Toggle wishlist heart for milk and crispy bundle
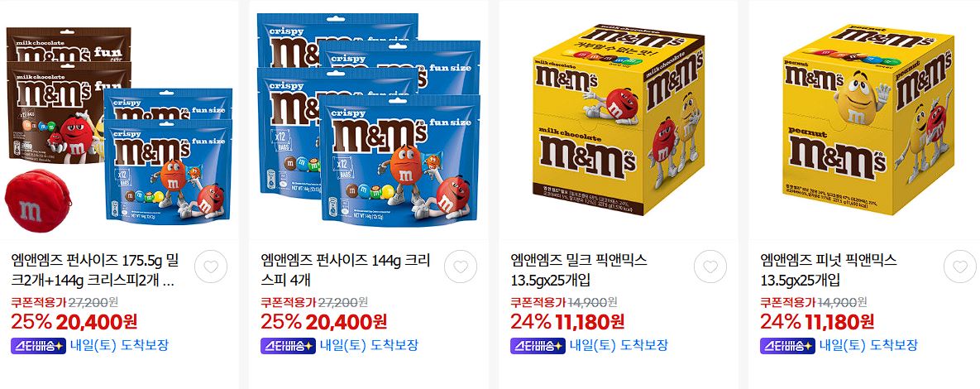The image size is (980, 389). [x=211, y=267]
